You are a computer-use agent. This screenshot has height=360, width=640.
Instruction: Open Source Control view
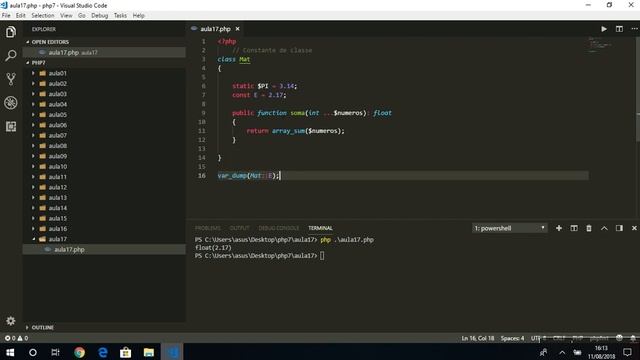tap(11, 79)
